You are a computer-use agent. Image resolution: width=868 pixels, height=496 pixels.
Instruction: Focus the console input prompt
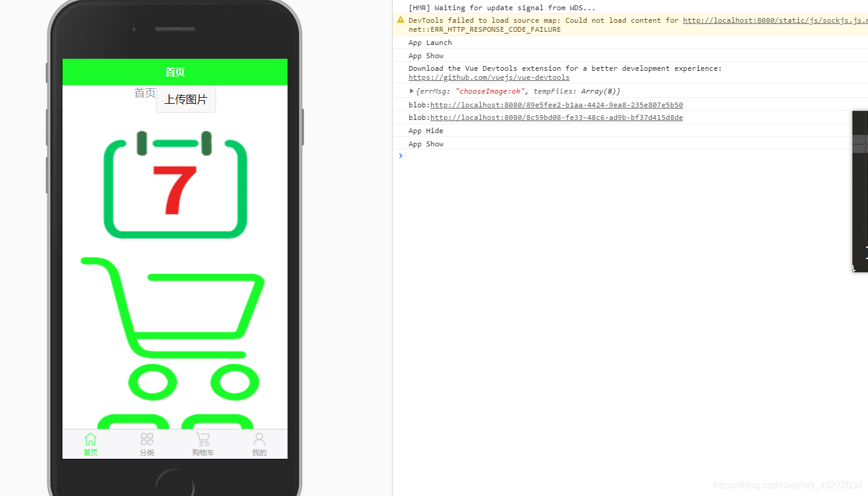coord(630,156)
